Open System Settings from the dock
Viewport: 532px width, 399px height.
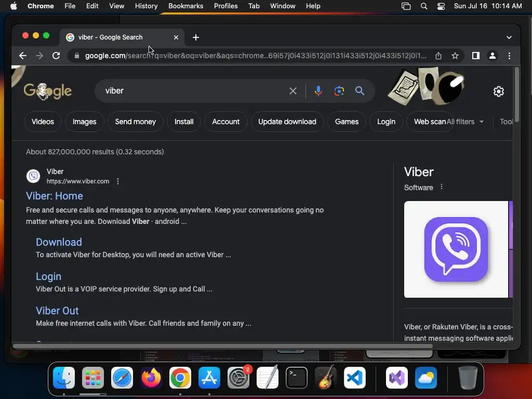[x=238, y=378]
